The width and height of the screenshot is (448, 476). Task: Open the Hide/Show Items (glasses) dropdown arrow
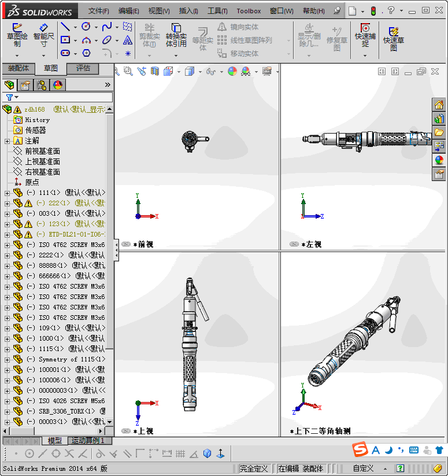pos(221,72)
